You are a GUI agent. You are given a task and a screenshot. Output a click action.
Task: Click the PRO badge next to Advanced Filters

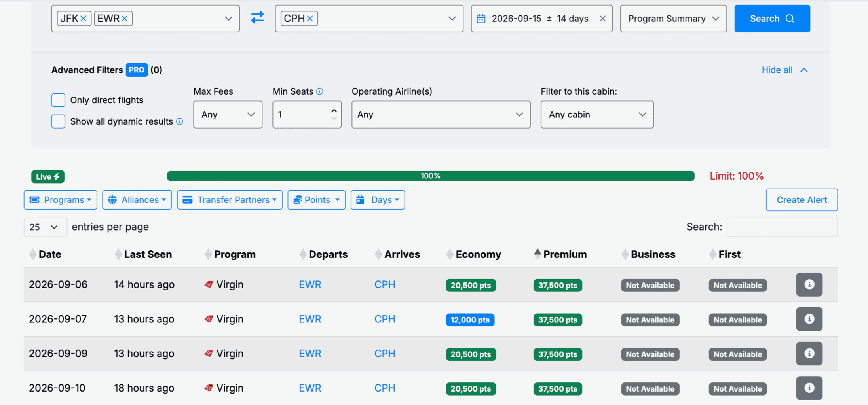(137, 70)
